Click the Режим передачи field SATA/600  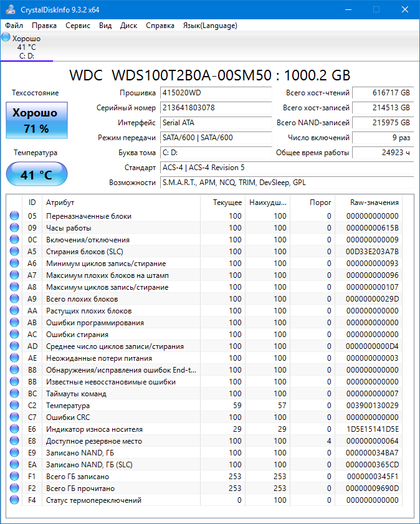tap(216, 138)
